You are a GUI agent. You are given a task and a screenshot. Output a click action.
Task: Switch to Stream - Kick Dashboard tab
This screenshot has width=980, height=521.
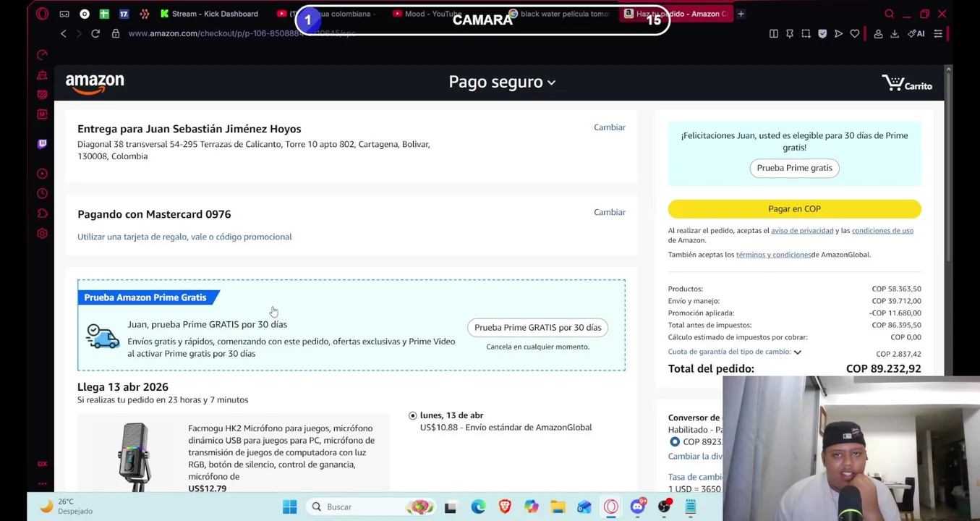(210, 14)
